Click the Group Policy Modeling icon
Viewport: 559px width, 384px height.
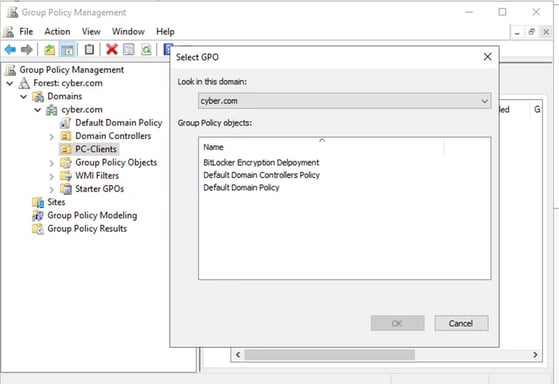click(38, 215)
